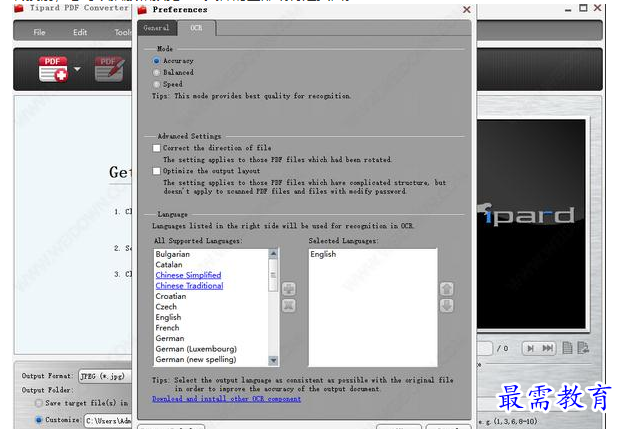Select the Customize output folder option
Screen dimensions: 620x429
click(39, 420)
